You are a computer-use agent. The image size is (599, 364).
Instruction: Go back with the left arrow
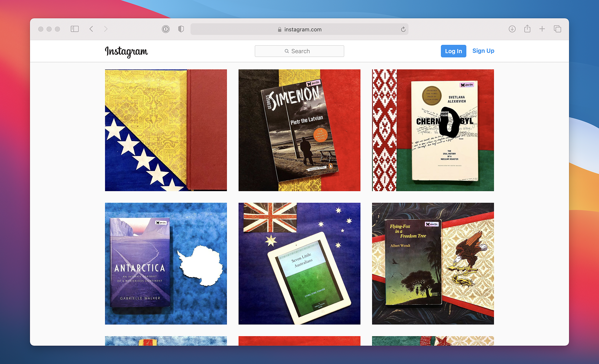click(91, 29)
